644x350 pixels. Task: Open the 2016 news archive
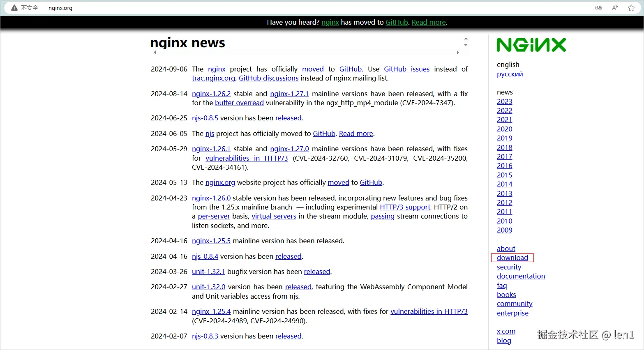point(504,166)
